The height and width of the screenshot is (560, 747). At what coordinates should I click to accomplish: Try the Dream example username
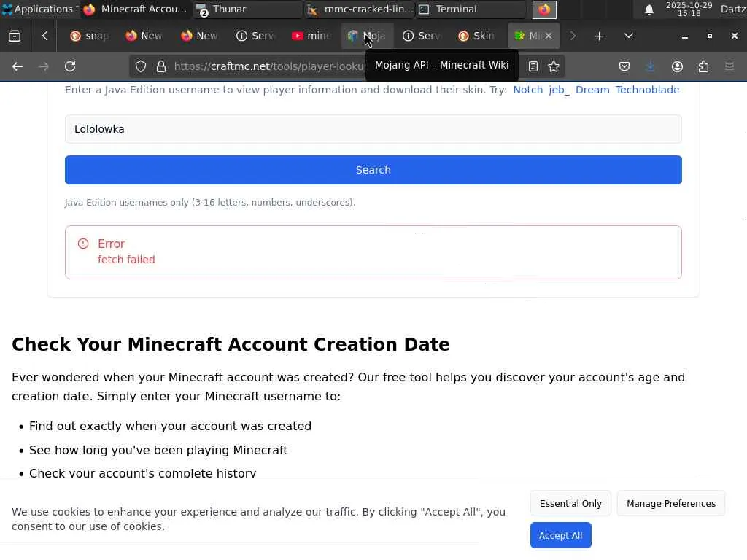pyautogui.click(x=592, y=90)
